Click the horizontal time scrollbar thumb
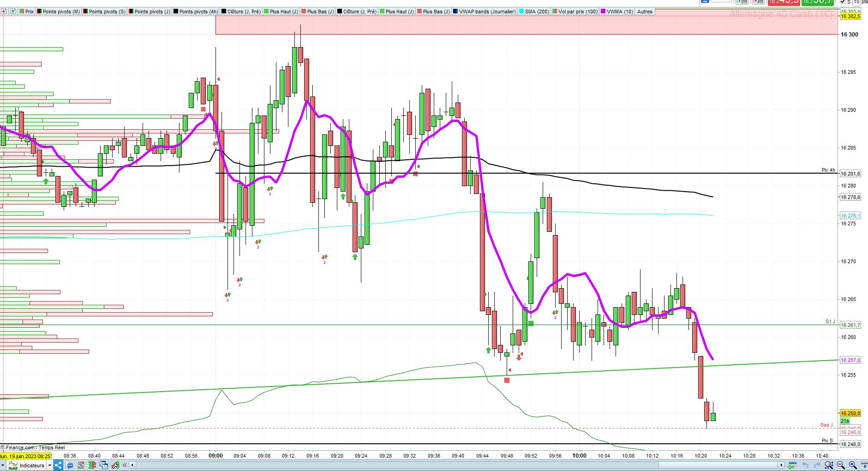The image size is (868, 471). [718, 465]
